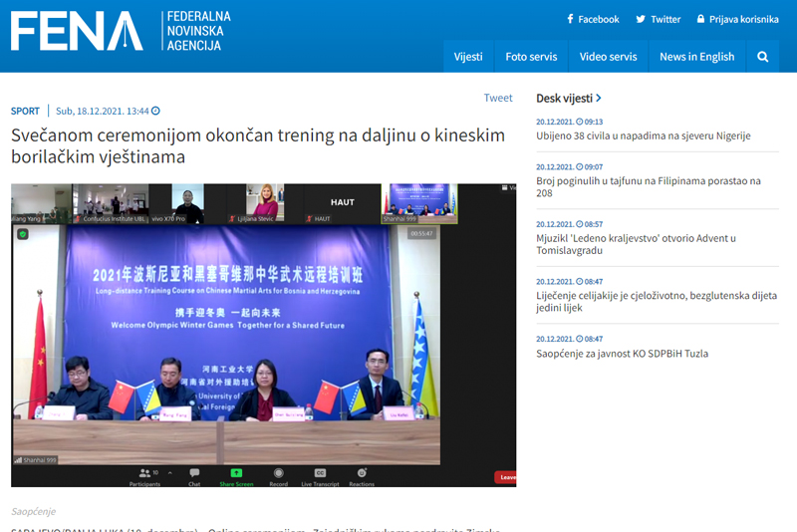Click the Facebook icon in the header

(x=570, y=19)
